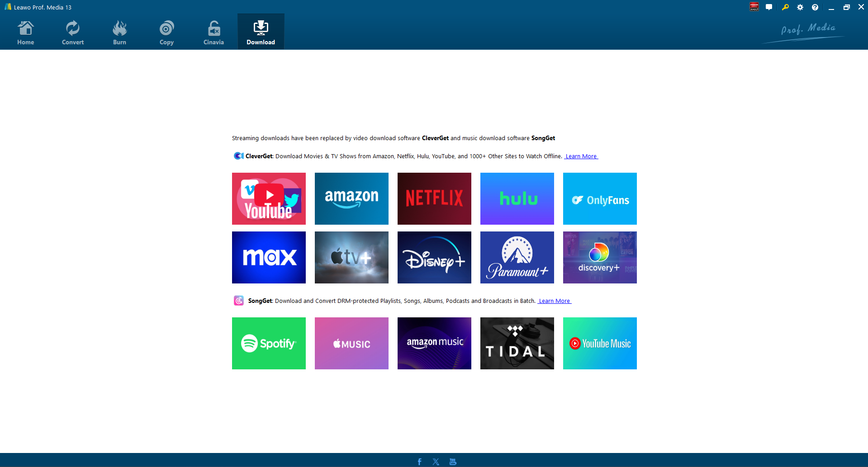
Task: Click the bold "CleverGet:" description label
Action: coord(260,156)
